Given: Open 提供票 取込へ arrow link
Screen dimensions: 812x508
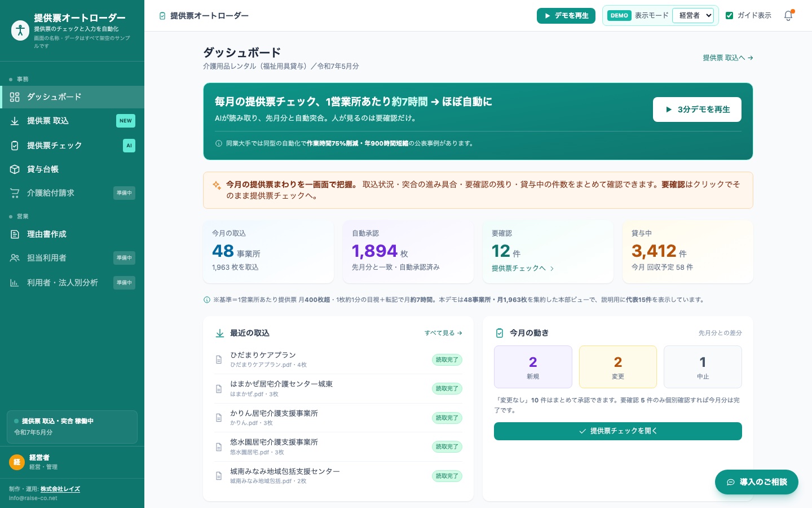Looking at the screenshot, I should 728,58.
